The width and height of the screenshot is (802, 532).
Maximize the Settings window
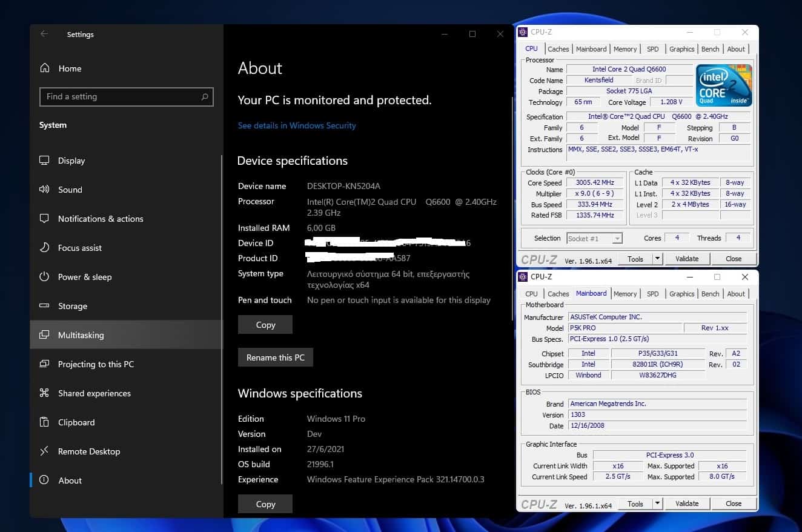[472, 34]
